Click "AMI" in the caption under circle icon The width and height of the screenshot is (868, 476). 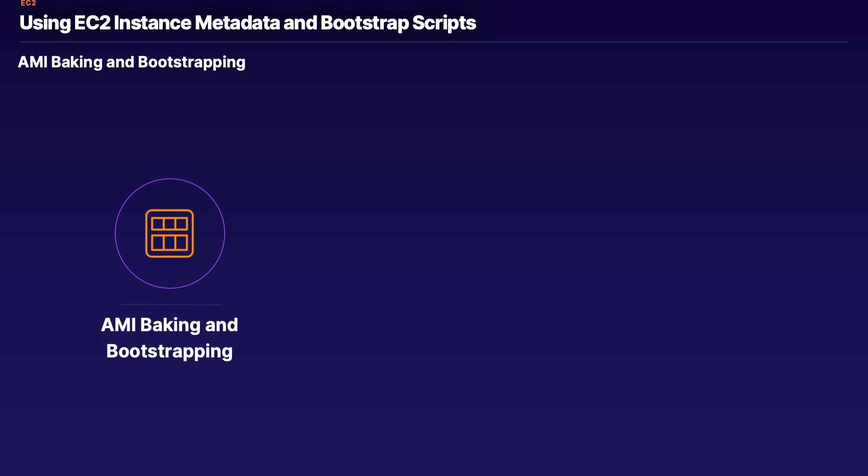click(x=118, y=325)
